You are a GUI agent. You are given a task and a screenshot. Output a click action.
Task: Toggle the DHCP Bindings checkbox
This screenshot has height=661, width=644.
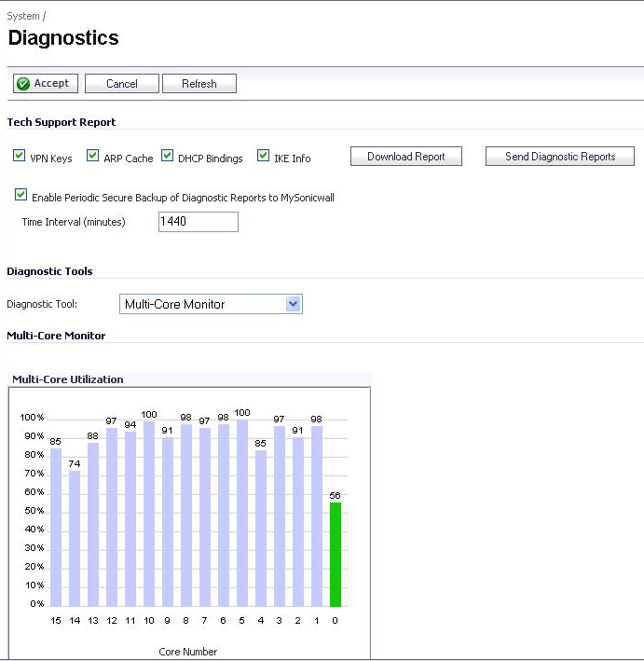pyautogui.click(x=168, y=155)
